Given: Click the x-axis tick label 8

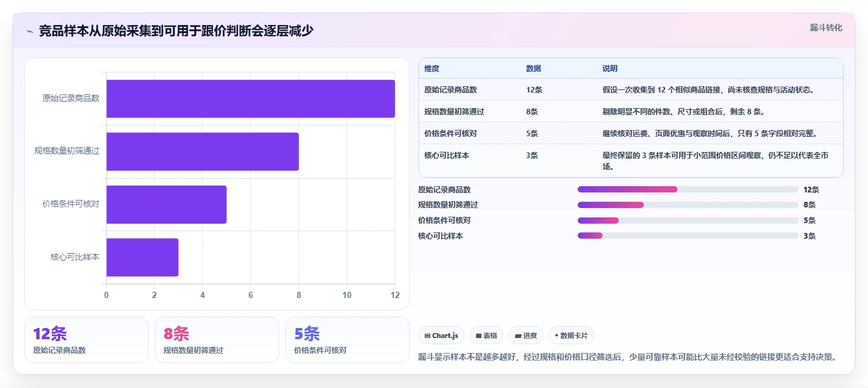Looking at the screenshot, I should click(x=298, y=295).
